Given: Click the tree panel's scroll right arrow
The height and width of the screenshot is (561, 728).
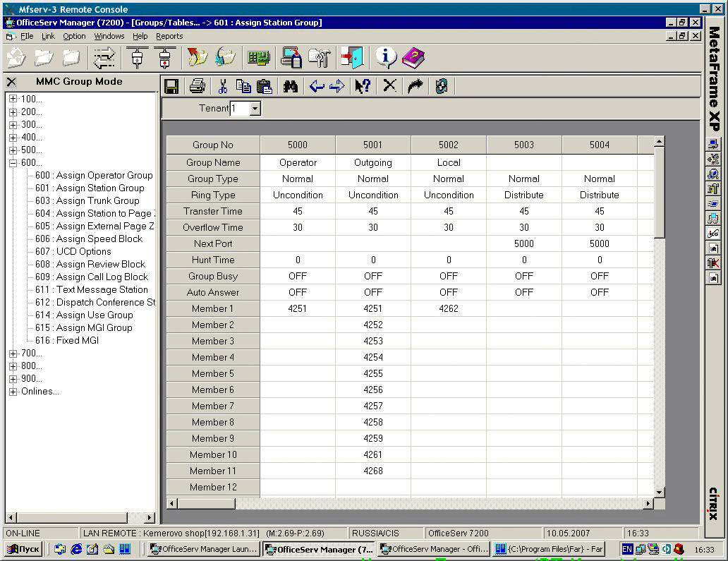Looking at the screenshot, I should tap(150, 517).
